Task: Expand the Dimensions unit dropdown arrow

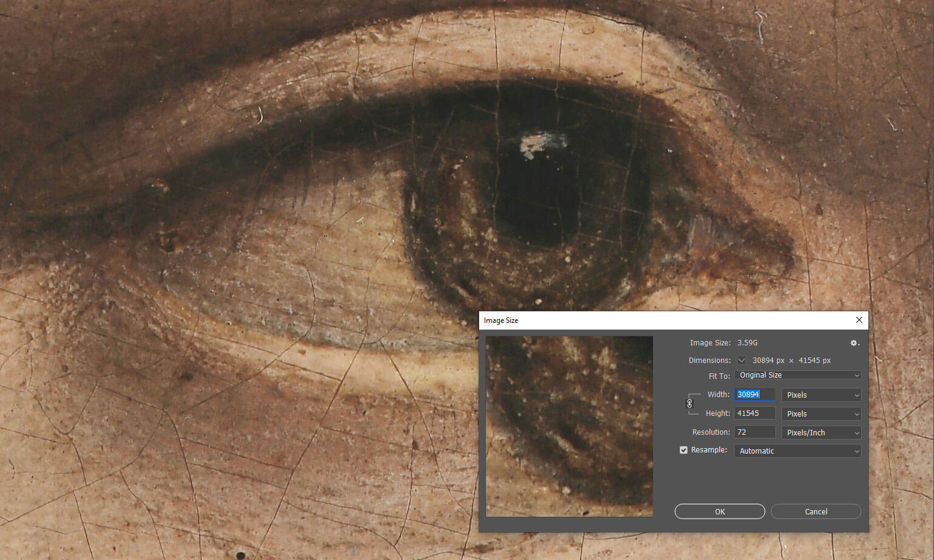Action: [741, 361]
